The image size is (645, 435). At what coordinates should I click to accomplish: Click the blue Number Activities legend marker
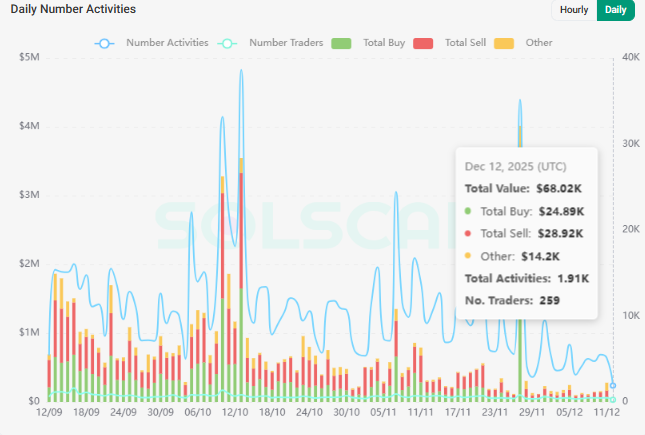point(106,43)
